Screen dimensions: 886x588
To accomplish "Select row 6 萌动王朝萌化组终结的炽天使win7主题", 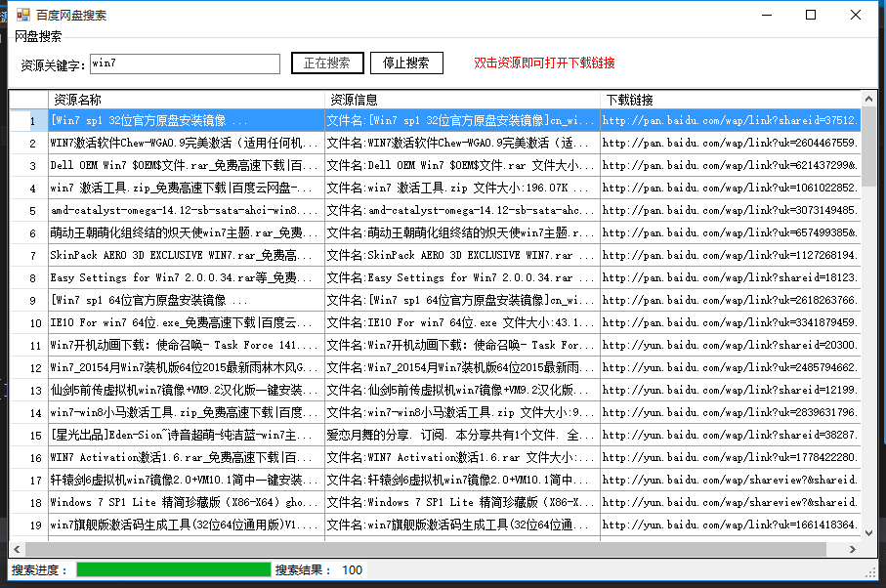I will [187, 232].
